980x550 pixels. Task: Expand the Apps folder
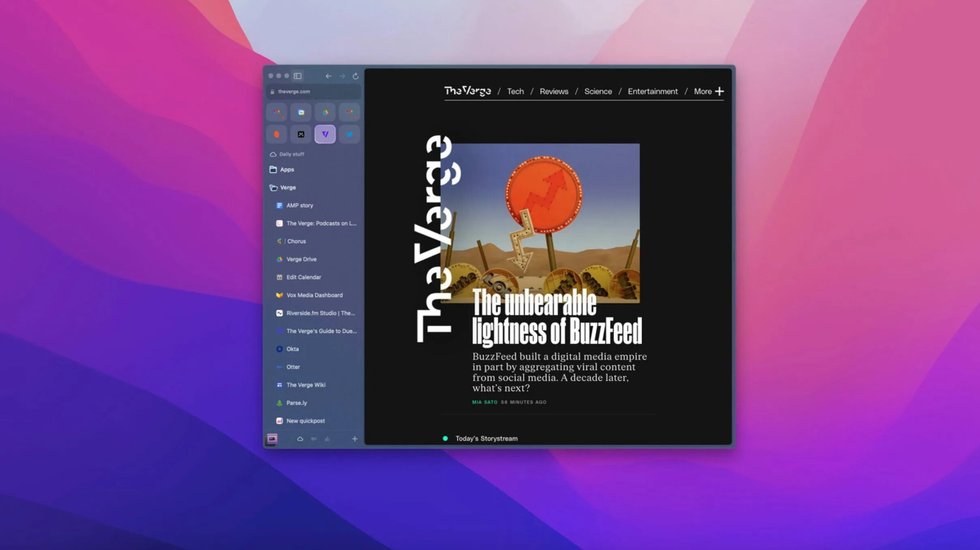[x=287, y=170]
